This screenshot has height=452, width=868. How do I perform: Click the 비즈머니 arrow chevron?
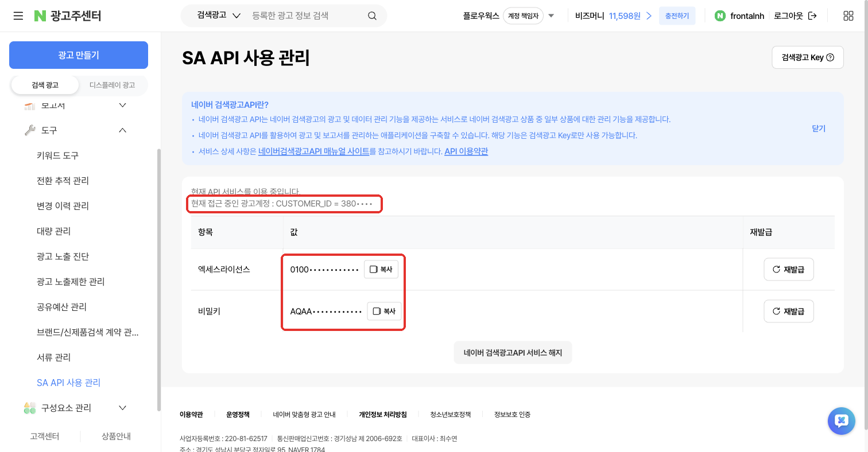click(649, 16)
